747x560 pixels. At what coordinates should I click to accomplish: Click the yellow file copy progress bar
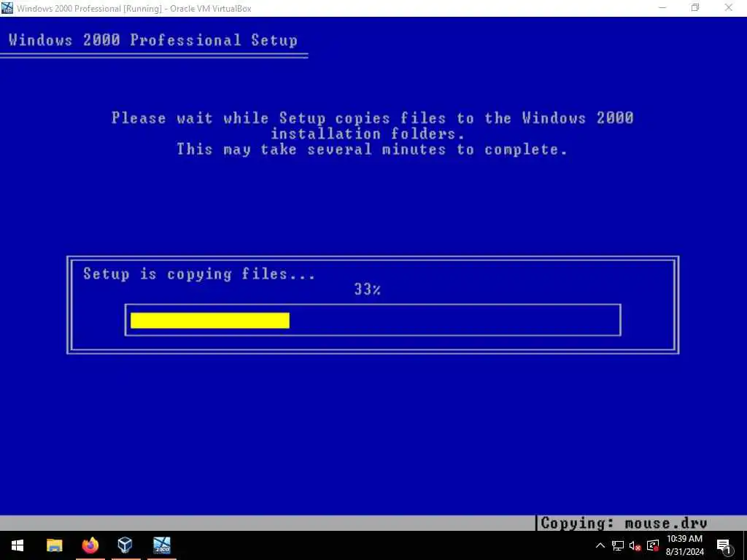(210, 321)
